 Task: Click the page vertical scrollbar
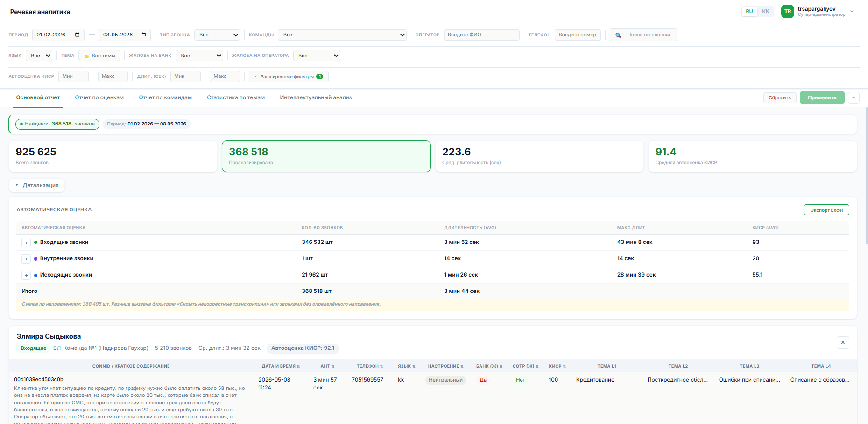[867, 176]
